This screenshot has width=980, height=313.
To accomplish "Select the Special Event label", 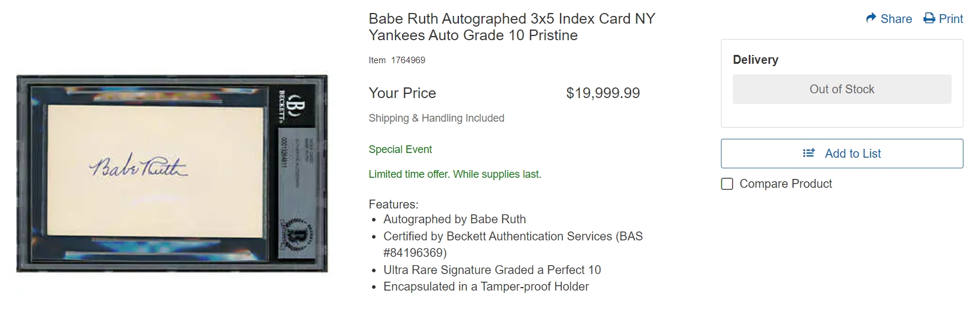I will click(400, 149).
